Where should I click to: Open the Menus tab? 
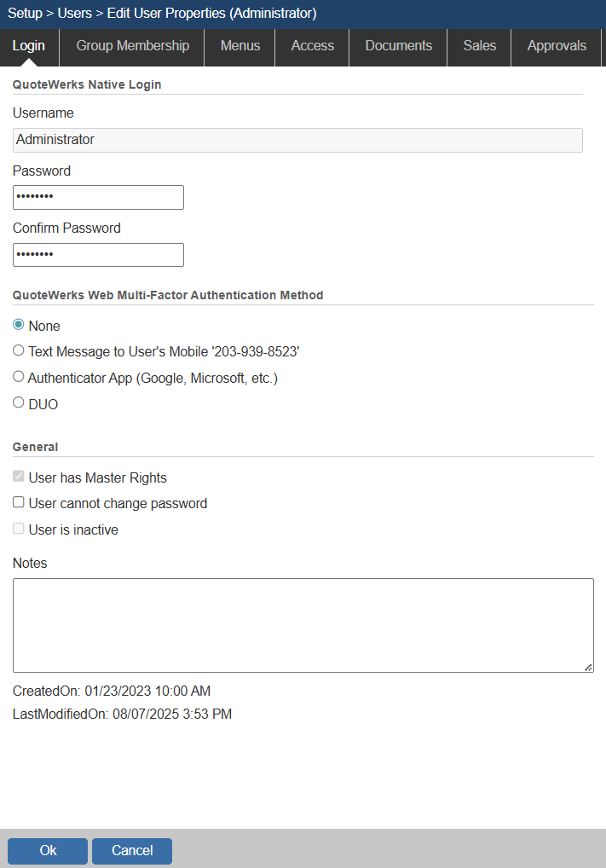(x=240, y=46)
